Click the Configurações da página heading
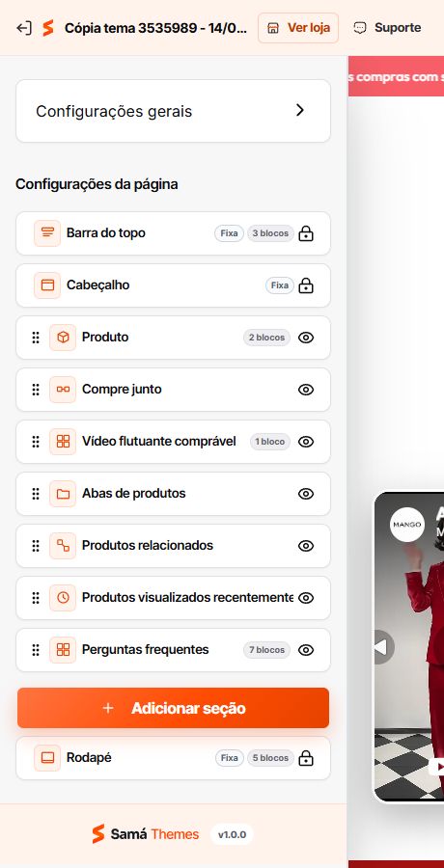Screen dimensions: 444x868 [x=97, y=184]
